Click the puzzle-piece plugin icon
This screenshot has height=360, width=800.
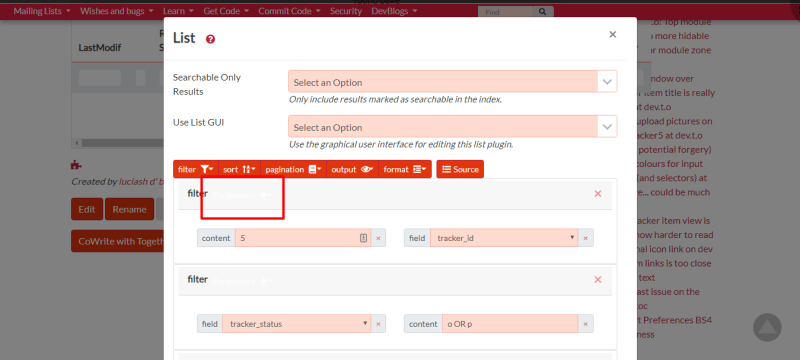pyautogui.click(x=76, y=165)
